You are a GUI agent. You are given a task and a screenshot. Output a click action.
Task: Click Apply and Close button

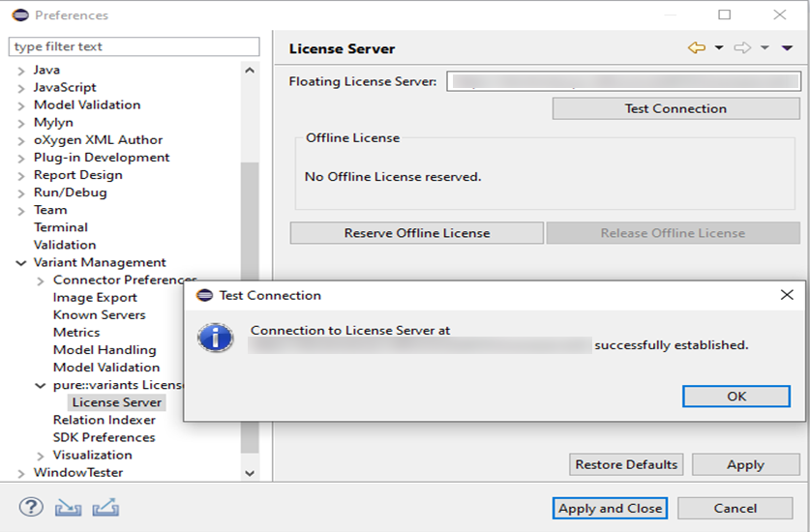610,508
